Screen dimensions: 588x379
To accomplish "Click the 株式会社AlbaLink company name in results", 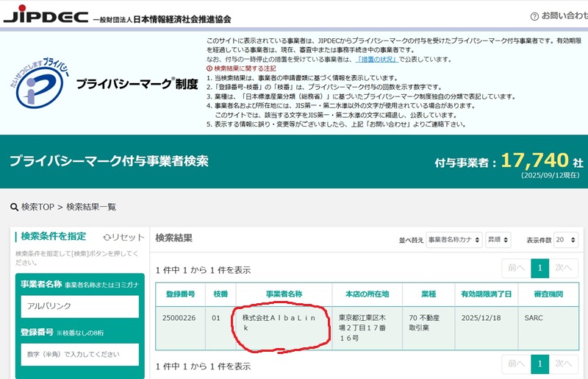I will 279,323.
